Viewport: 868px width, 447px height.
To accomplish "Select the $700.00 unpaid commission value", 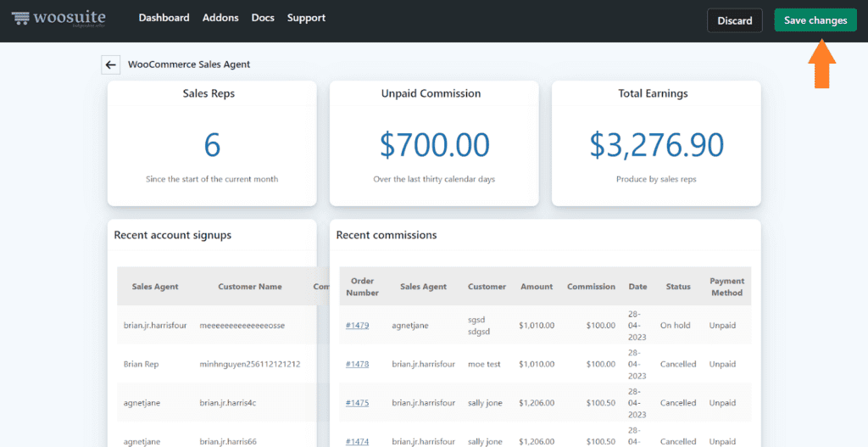I will point(435,144).
